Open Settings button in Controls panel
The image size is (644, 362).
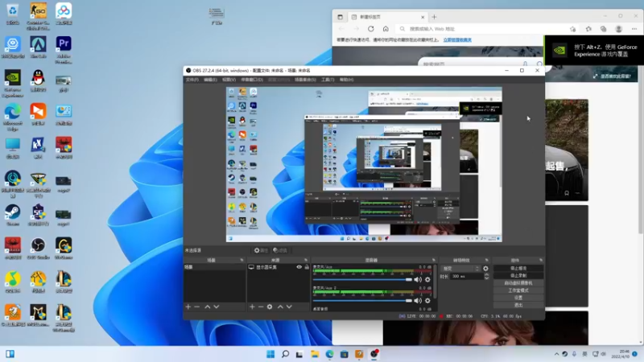coord(518,298)
